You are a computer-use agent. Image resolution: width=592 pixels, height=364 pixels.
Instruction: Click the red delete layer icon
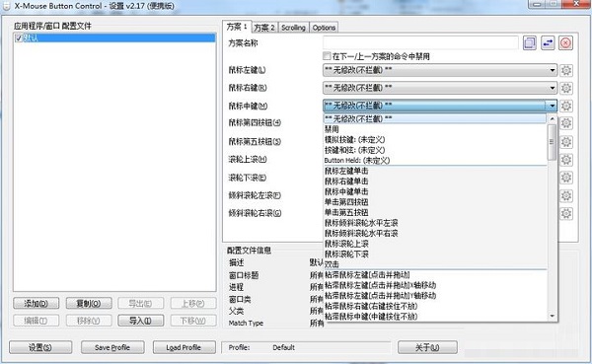(x=565, y=43)
